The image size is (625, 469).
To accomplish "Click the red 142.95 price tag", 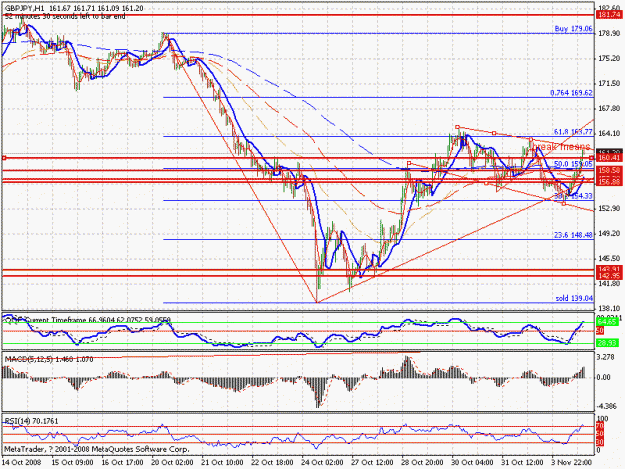I will [609, 276].
